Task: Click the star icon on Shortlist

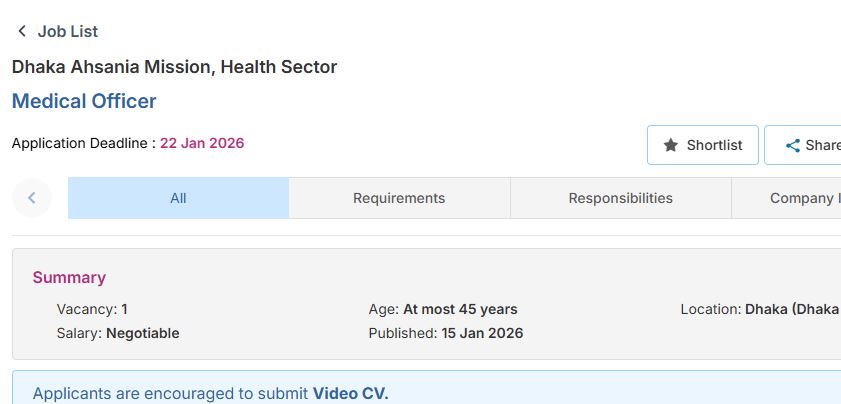Action: [670, 145]
